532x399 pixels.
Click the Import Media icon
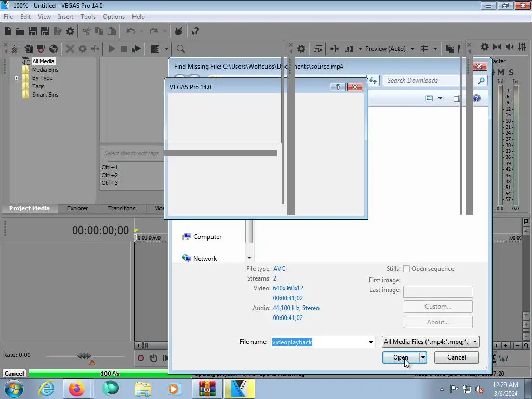[x=29, y=49]
